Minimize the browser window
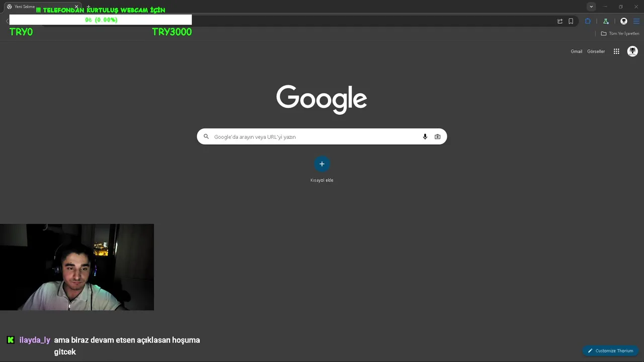The image size is (644, 362). 605,7
